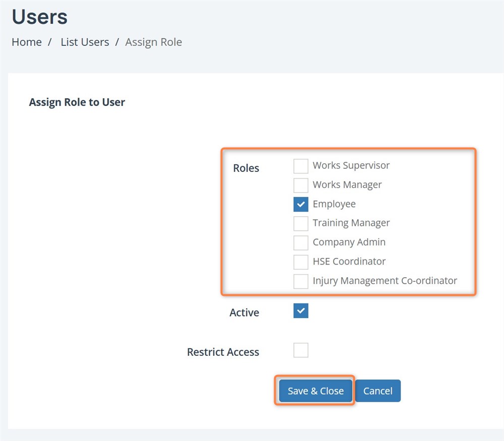Click the Users page heading
Image resolution: width=504 pixels, height=441 pixels.
[40, 18]
